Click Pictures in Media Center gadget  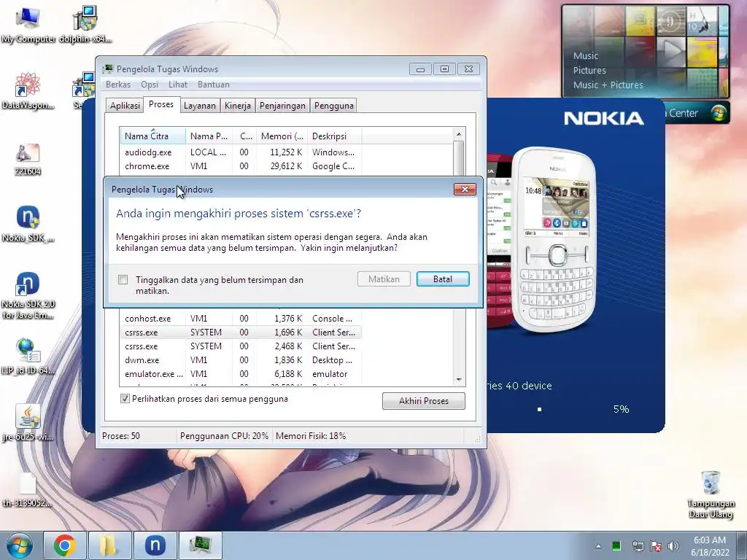pos(589,71)
